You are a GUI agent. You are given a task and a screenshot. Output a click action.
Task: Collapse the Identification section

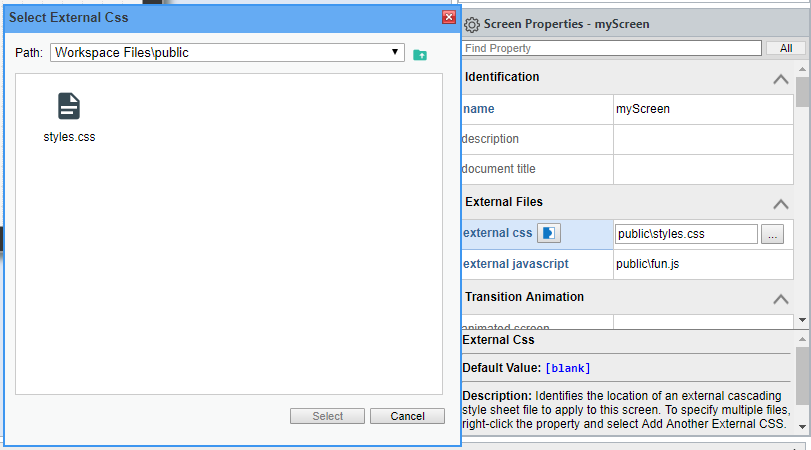coord(780,79)
